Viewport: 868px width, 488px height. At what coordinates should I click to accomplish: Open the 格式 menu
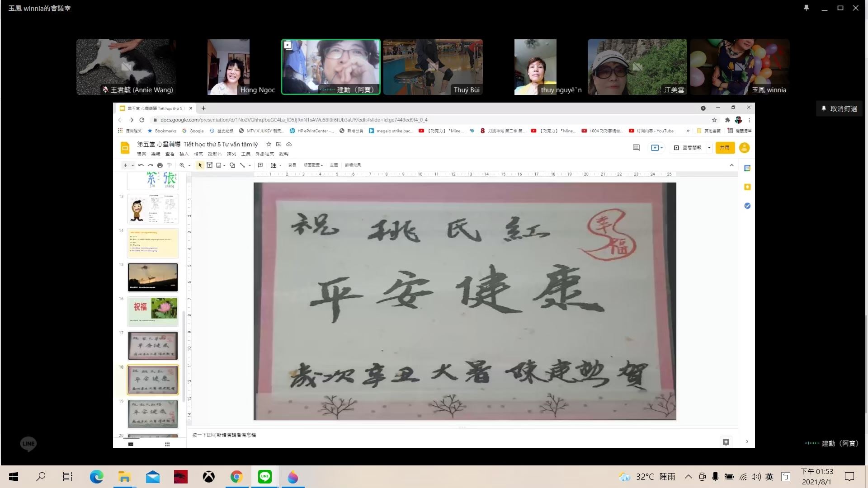[198, 154]
